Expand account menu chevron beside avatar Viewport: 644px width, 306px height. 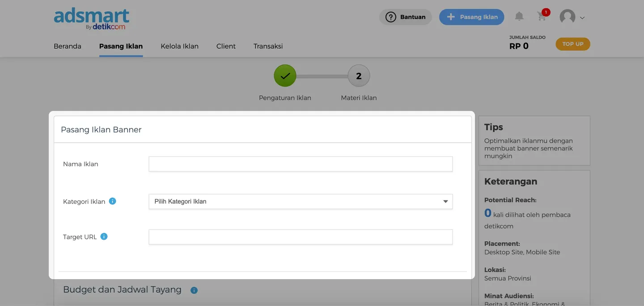click(582, 18)
